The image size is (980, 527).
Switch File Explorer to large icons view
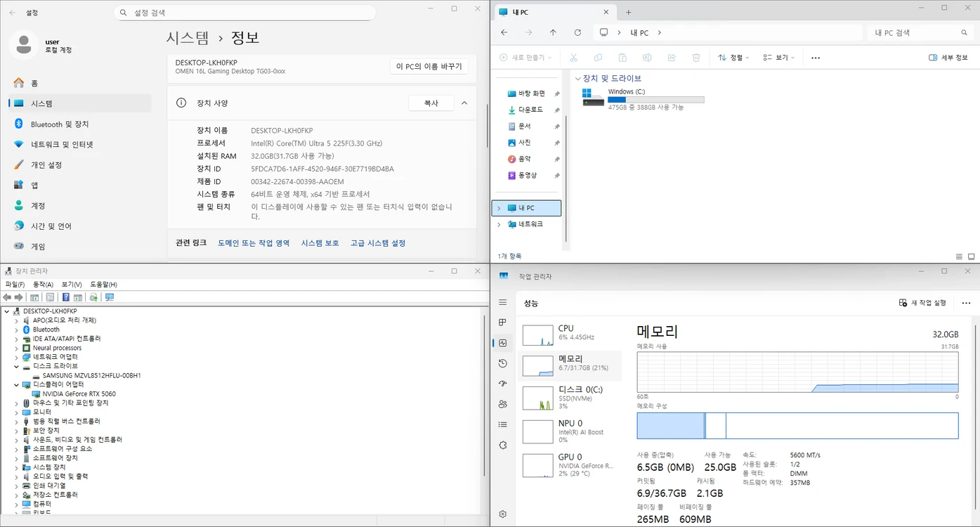pos(972,256)
